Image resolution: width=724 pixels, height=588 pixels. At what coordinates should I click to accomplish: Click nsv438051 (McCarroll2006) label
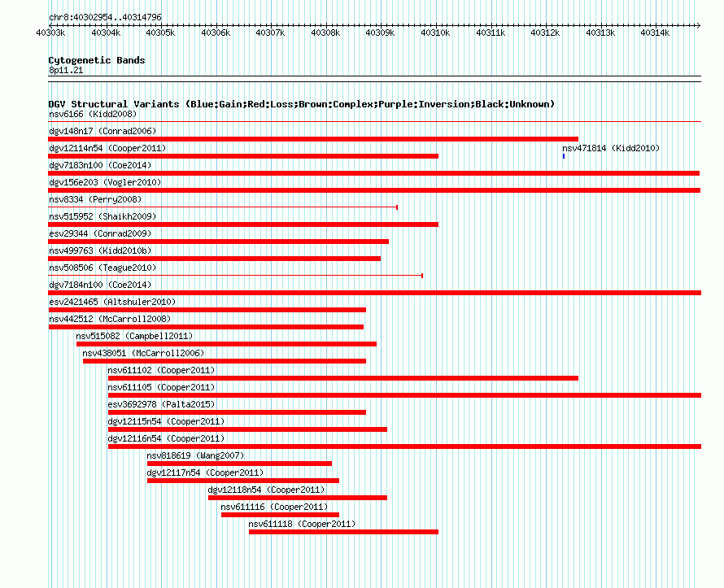(x=143, y=354)
